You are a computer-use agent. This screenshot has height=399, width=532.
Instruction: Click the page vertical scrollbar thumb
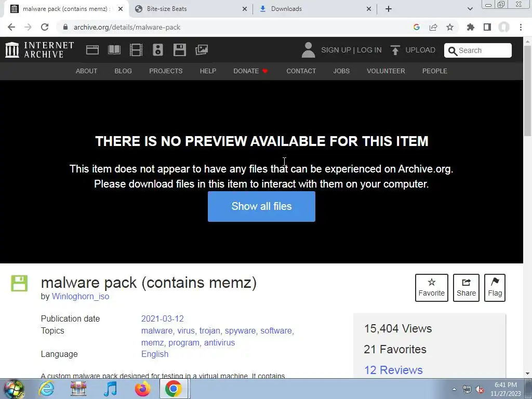(x=528, y=91)
